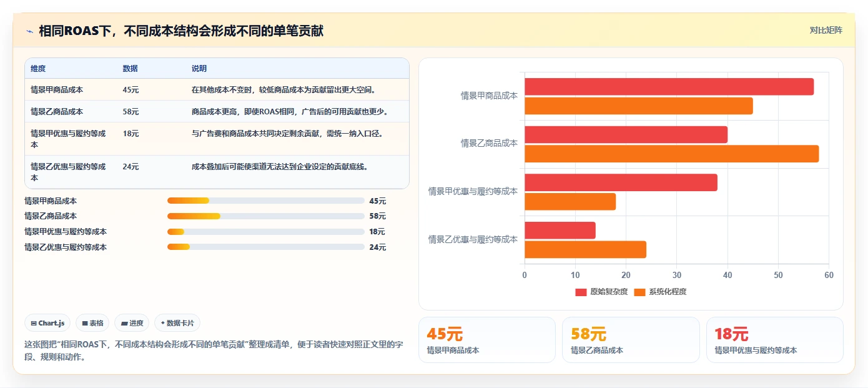Click red chart bar for 情景甲商品成本

pos(669,87)
